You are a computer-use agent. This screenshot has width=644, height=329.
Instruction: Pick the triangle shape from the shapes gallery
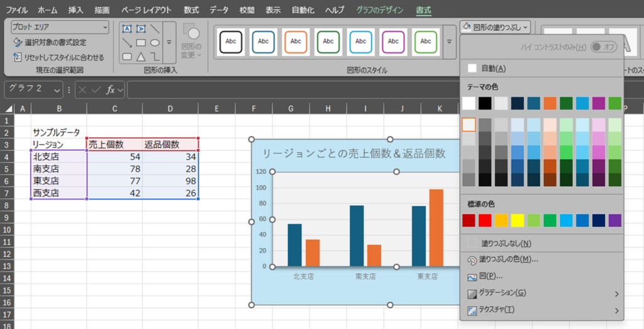[141, 57]
